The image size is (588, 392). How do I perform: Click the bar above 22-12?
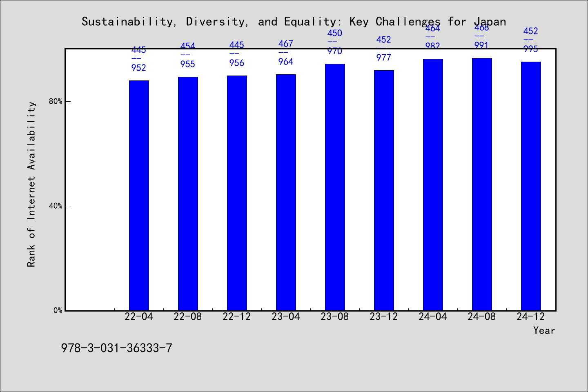237,193
